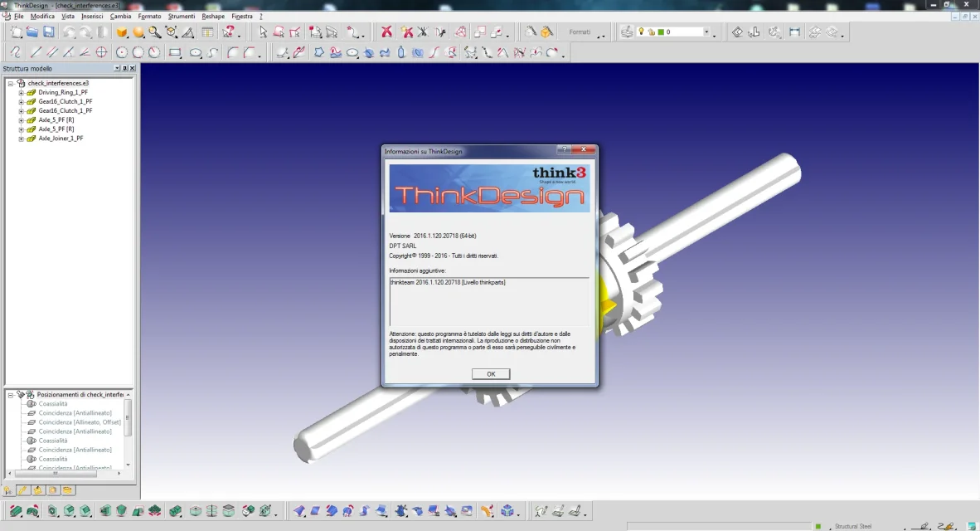This screenshot has width=980, height=531.
Task: Select the circle drawing tool
Action: 122,52
